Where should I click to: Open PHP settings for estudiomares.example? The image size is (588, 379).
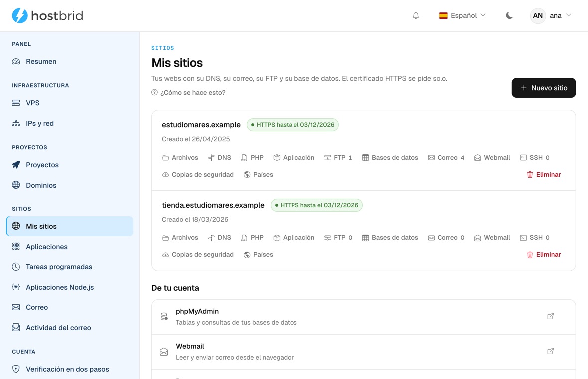[x=252, y=157]
